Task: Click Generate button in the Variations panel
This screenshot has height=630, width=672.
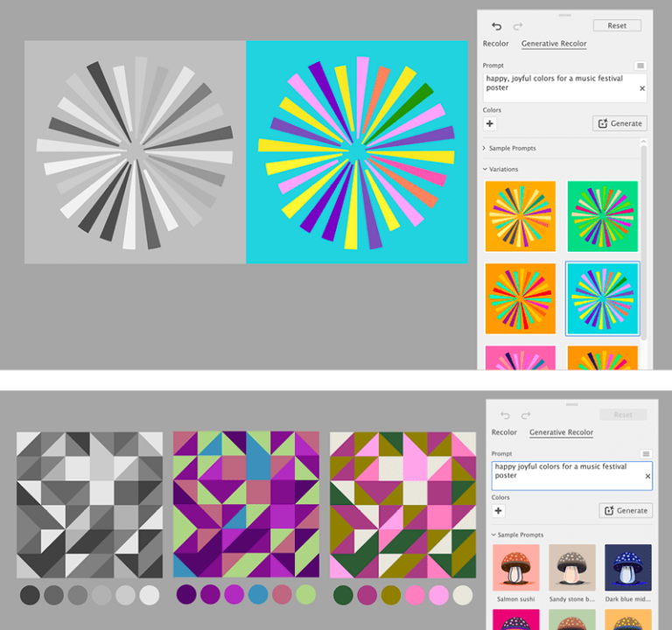Action: 619,123
